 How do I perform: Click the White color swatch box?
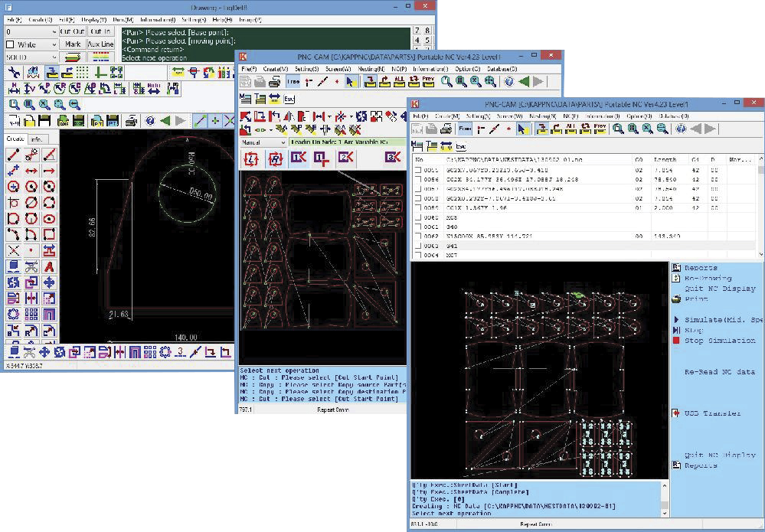click(x=10, y=45)
